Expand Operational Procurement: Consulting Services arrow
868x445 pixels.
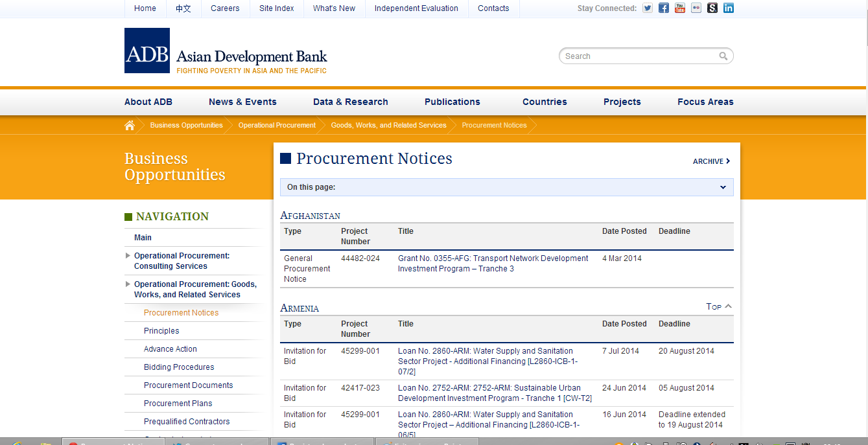[128, 256]
